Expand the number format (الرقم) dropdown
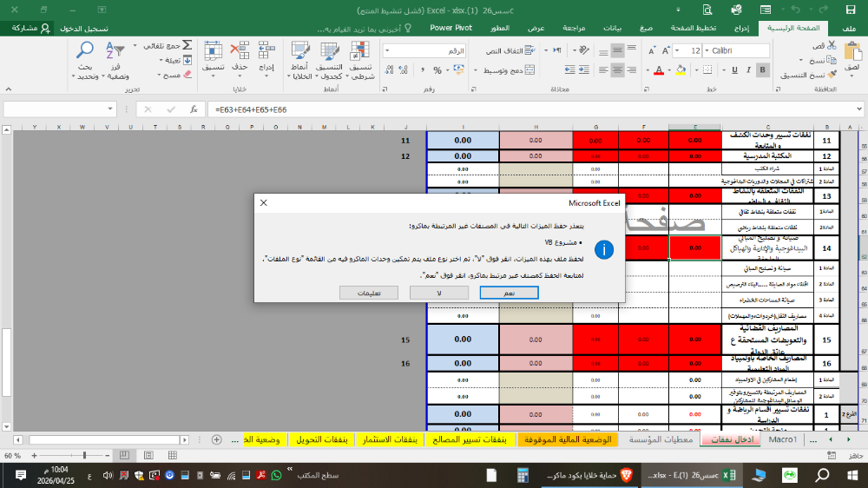Screen dimensions: 868x488 pyautogui.click(x=388, y=51)
